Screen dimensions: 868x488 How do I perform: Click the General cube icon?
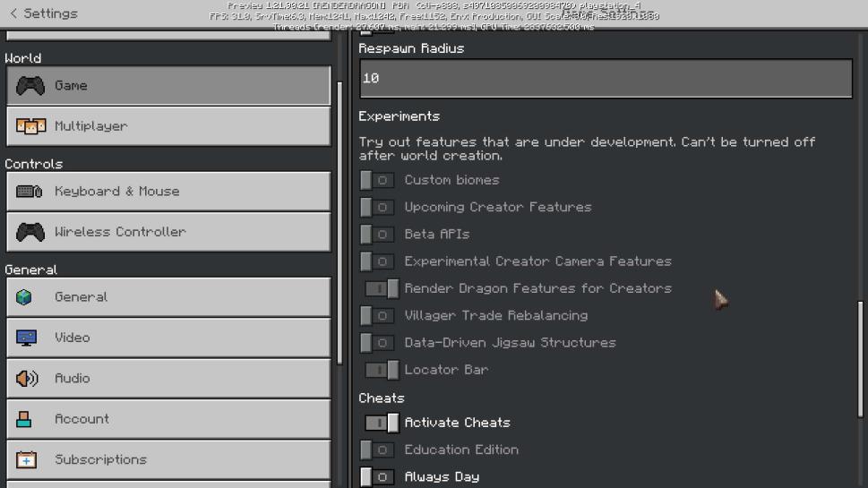tap(24, 297)
